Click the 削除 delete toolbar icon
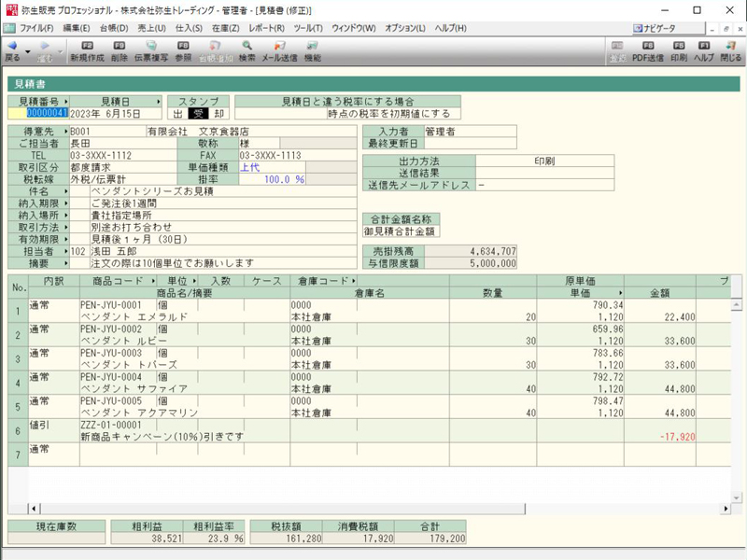 [120, 51]
